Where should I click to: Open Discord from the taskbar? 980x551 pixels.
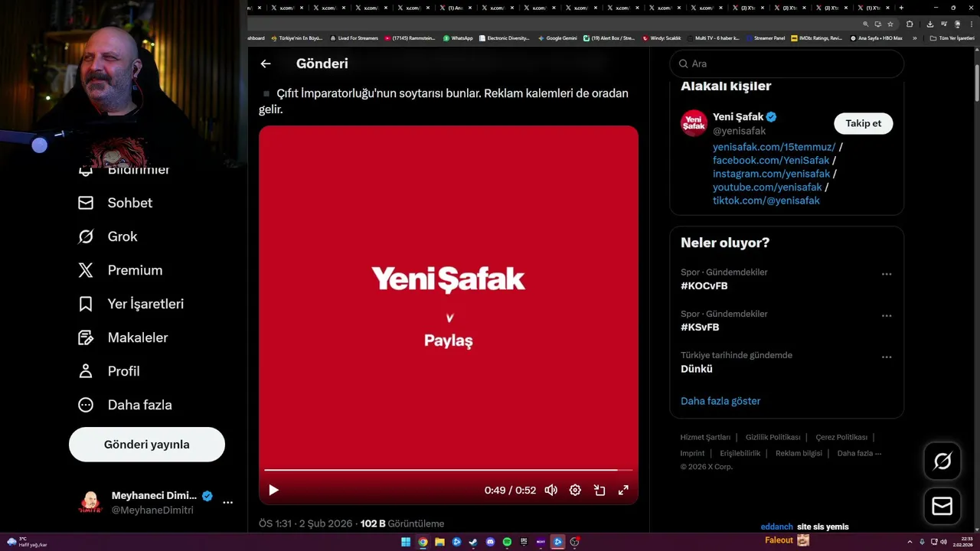pos(490,542)
